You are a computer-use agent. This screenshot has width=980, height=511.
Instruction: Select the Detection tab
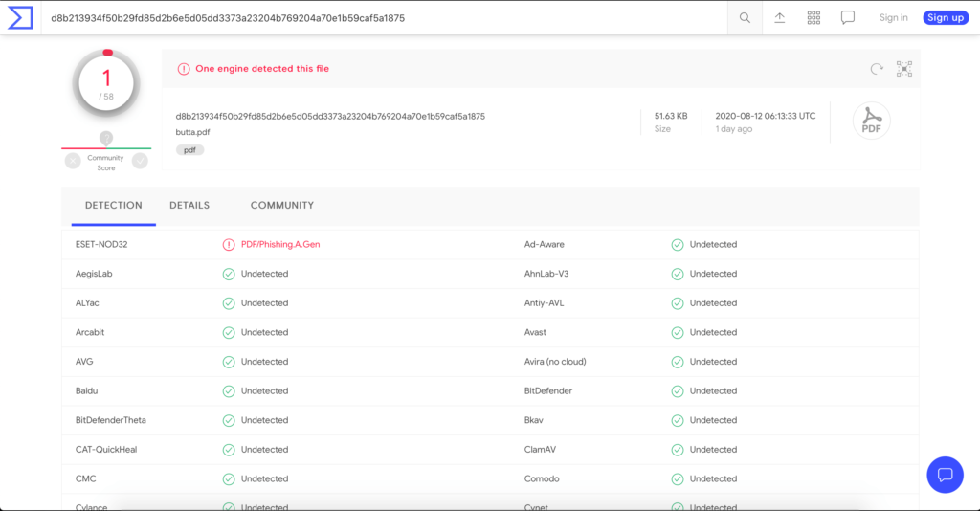point(113,205)
